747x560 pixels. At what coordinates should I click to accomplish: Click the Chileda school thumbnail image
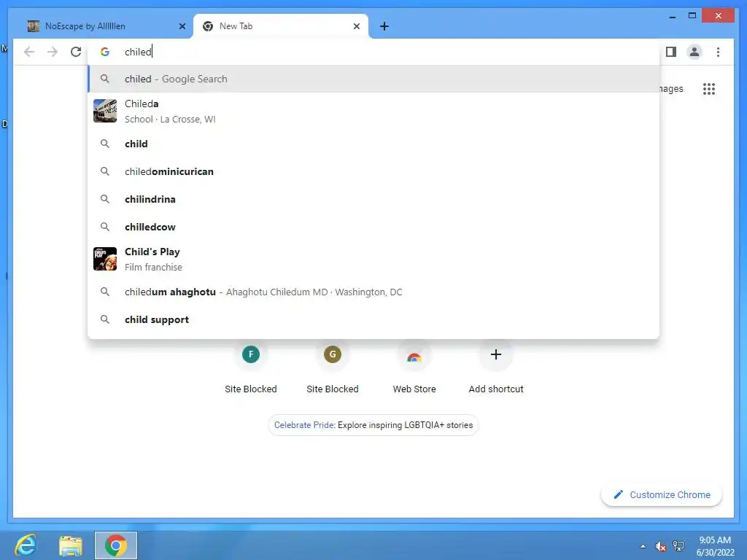(105, 111)
